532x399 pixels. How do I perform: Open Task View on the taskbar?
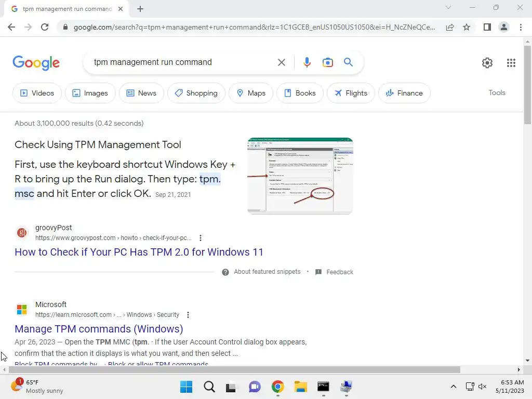(231, 387)
